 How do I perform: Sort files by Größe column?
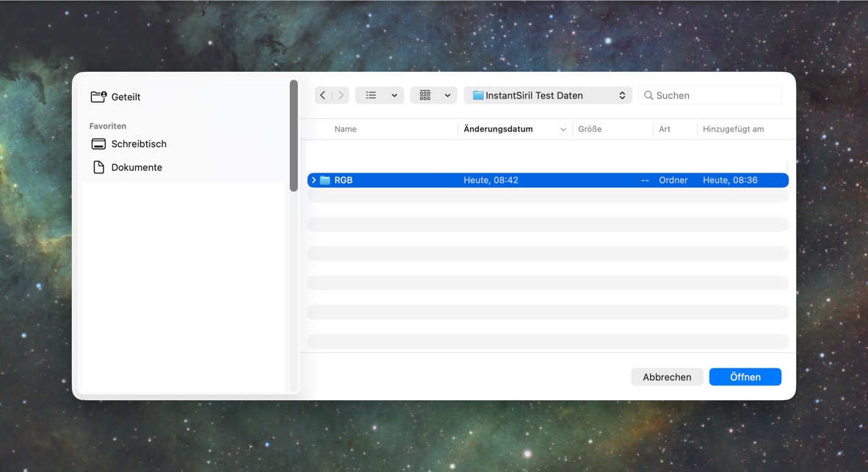pos(590,129)
